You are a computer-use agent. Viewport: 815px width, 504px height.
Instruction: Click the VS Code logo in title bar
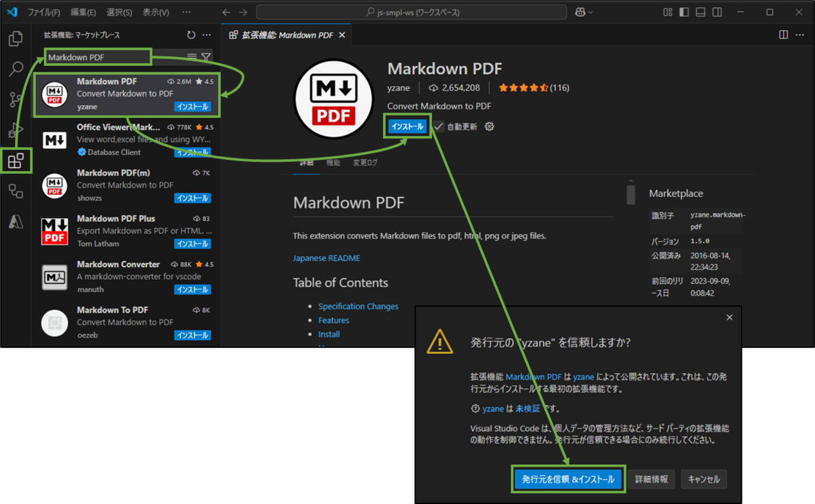pos(12,12)
